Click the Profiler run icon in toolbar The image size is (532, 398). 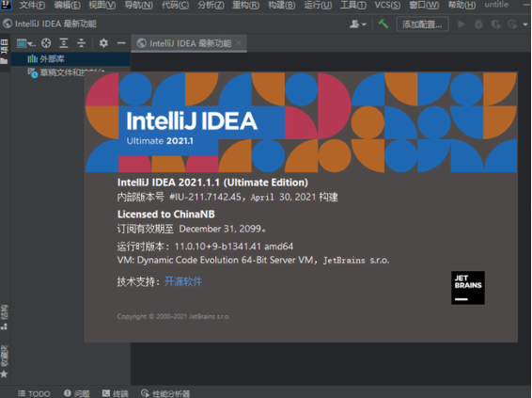(x=512, y=24)
